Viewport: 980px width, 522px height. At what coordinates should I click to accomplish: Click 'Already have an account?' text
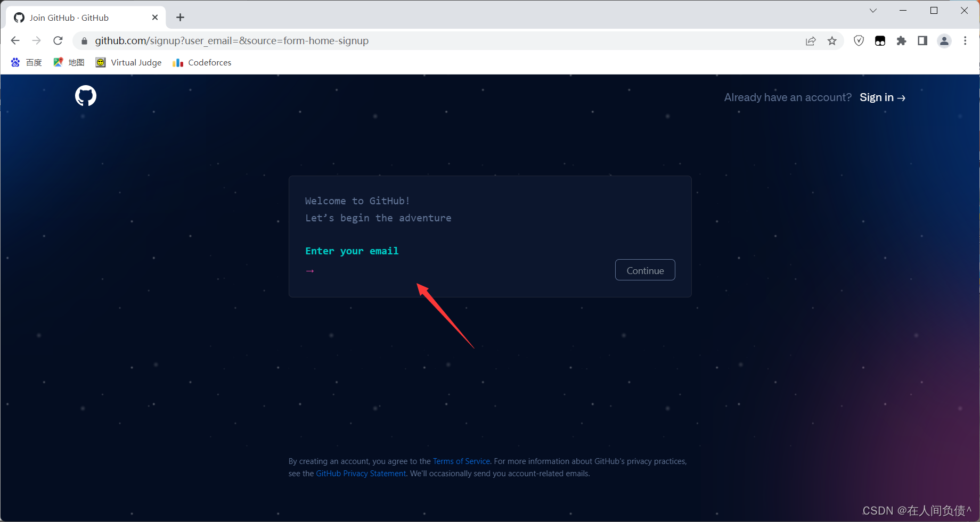point(788,97)
